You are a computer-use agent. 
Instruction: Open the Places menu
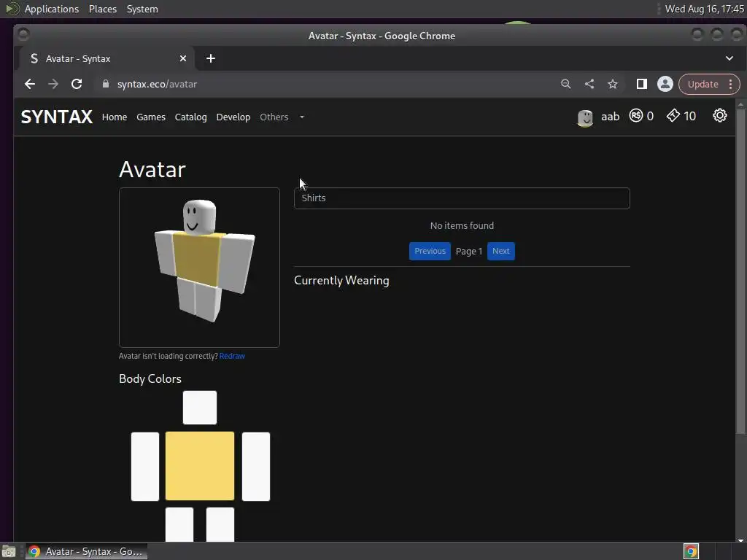pos(102,9)
